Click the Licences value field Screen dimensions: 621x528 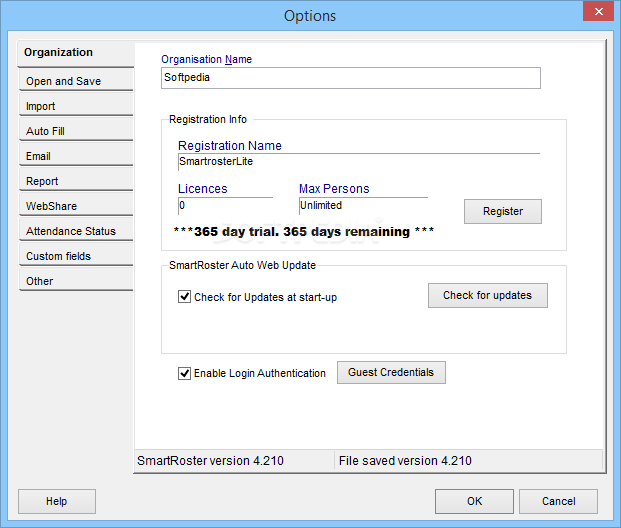pos(225,206)
